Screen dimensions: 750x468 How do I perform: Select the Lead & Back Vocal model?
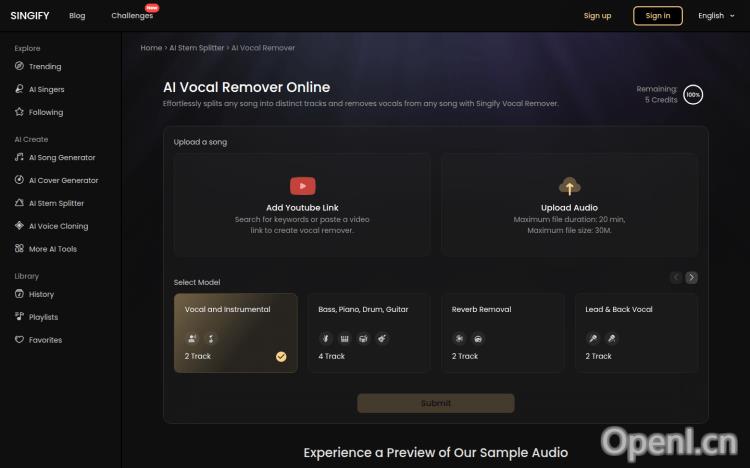click(636, 333)
